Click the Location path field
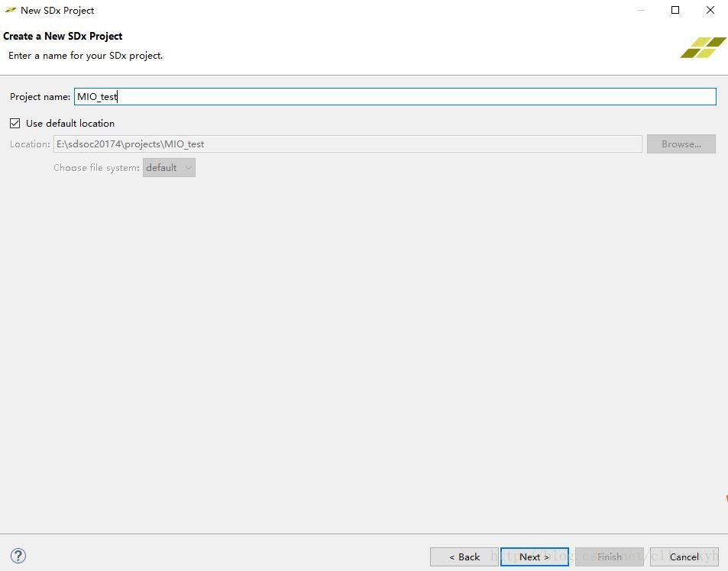Viewport: 728px width, 571px height. click(x=348, y=144)
